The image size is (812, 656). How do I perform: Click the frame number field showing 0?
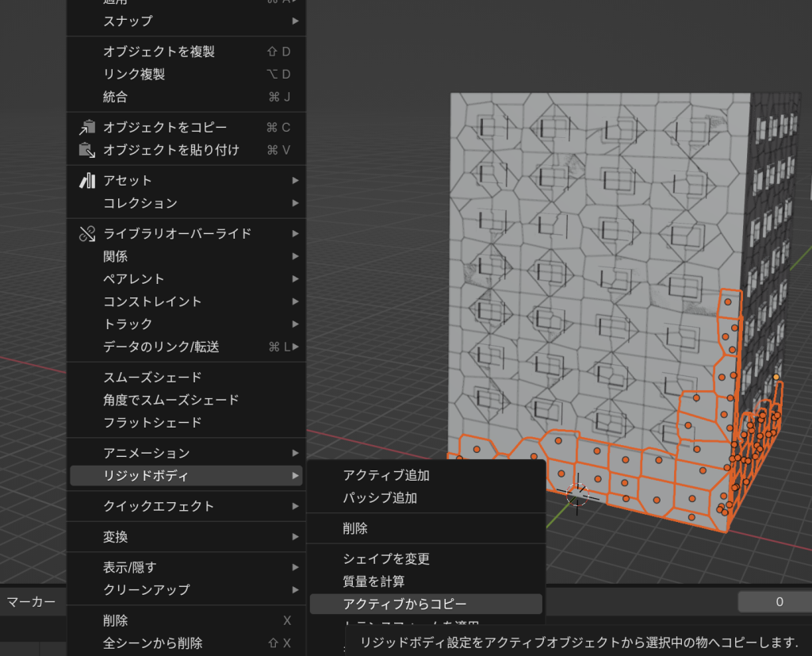(779, 602)
